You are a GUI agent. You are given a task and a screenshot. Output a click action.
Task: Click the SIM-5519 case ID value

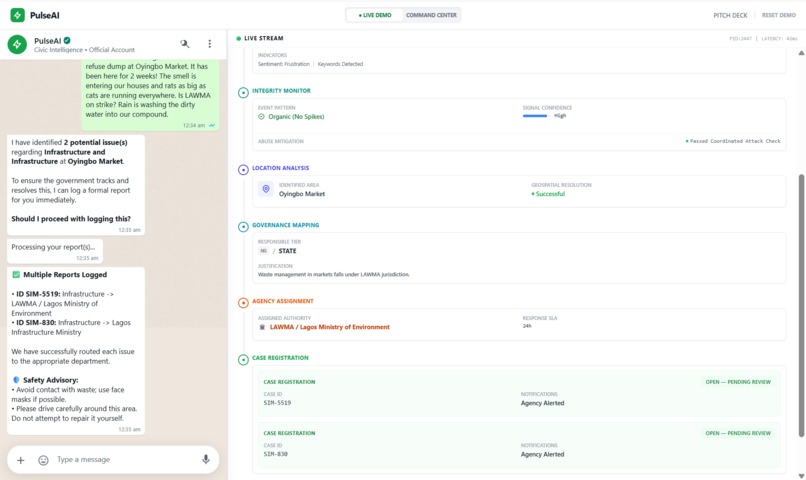coord(277,403)
